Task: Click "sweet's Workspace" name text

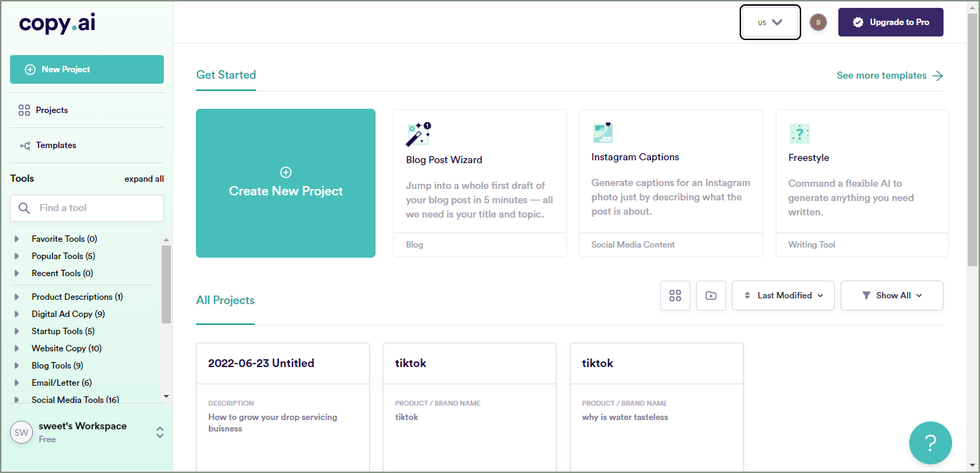Action: click(82, 426)
